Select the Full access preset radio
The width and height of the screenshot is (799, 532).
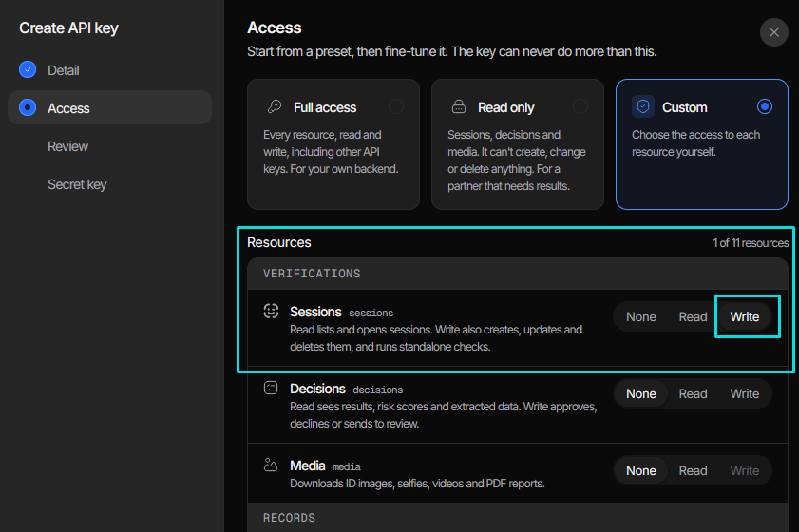click(x=396, y=106)
